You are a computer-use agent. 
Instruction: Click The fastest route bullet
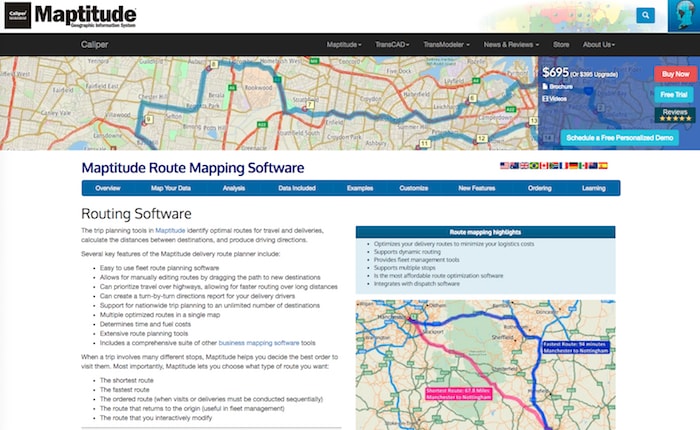point(125,390)
